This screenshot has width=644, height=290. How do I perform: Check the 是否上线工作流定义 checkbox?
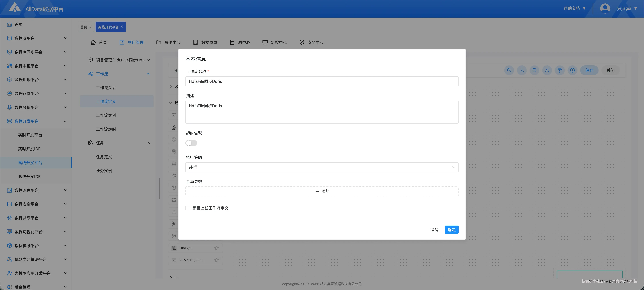[x=188, y=208]
